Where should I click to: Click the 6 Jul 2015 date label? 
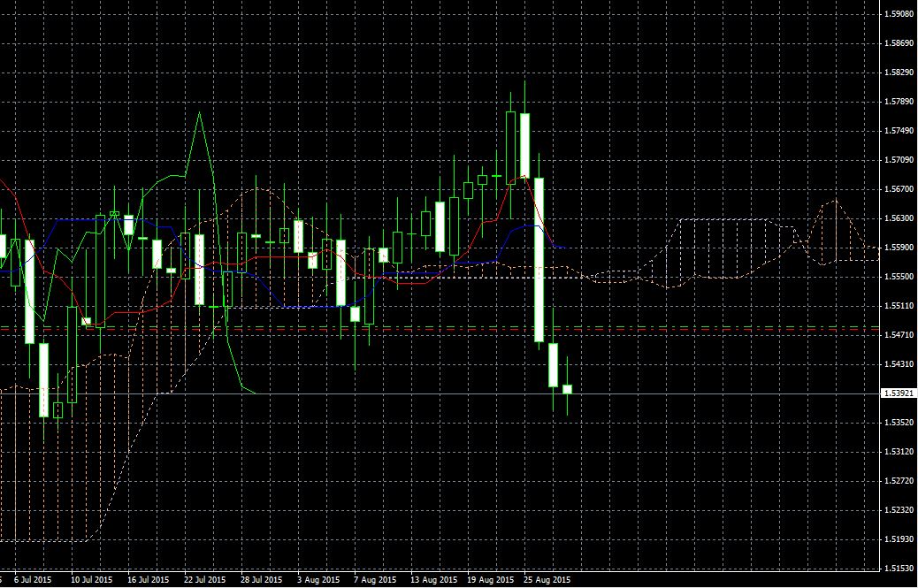tap(33, 580)
